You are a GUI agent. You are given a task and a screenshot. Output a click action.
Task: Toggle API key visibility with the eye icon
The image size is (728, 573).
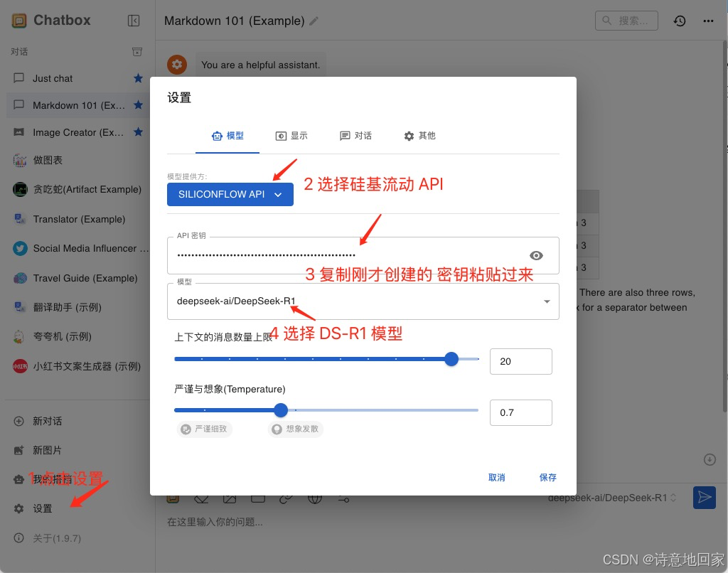click(536, 255)
